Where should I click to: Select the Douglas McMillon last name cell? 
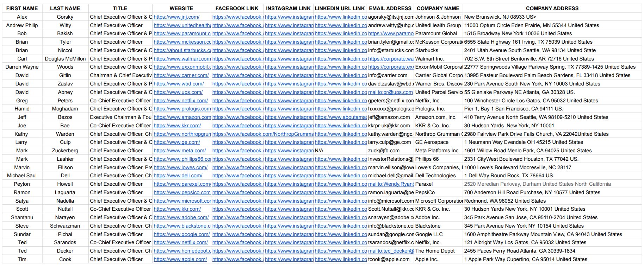pos(65,59)
